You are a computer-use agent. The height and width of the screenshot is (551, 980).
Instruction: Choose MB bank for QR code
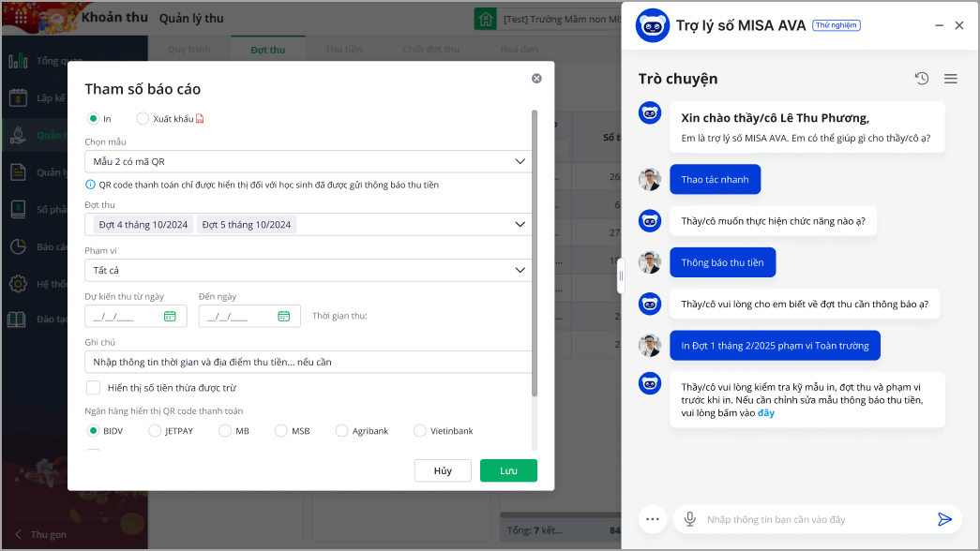[225, 431]
